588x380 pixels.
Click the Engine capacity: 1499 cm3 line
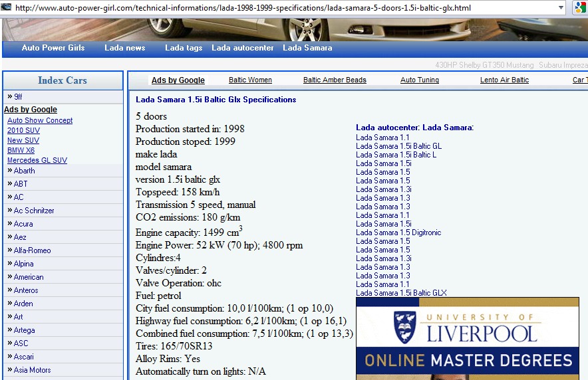[x=189, y=232]
